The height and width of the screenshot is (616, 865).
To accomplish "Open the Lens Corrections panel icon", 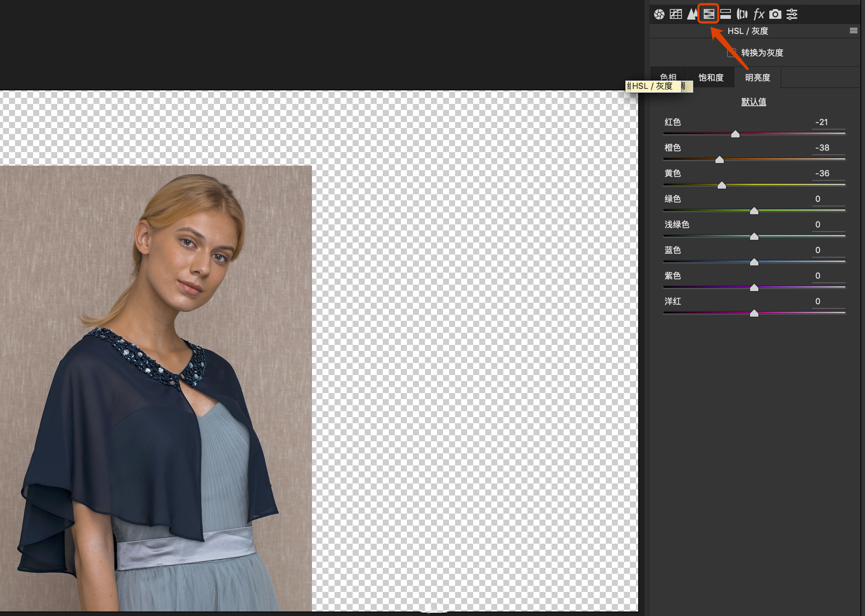I will [742, 14].
